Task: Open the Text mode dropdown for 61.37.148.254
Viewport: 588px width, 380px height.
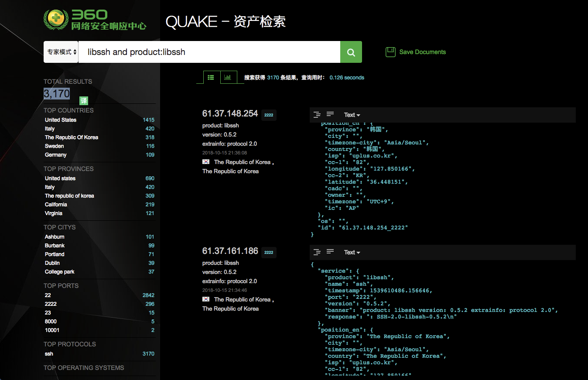Action: click(352, 115)
